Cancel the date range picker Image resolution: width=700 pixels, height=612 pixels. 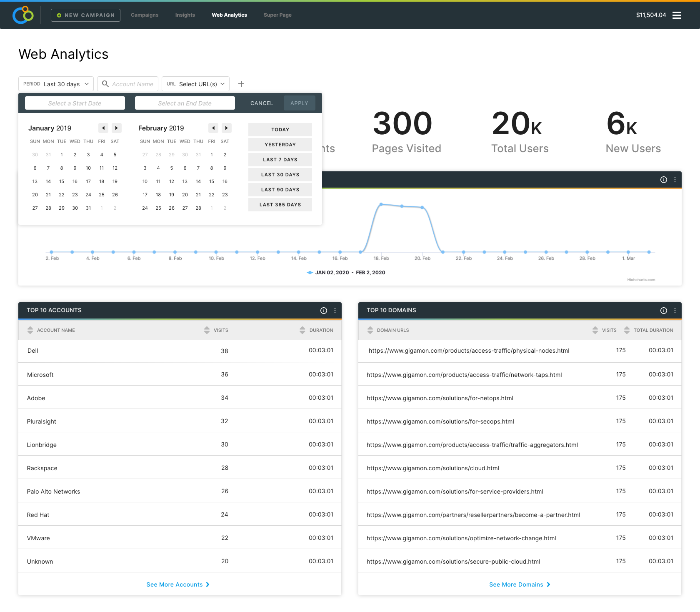point(262,103)
